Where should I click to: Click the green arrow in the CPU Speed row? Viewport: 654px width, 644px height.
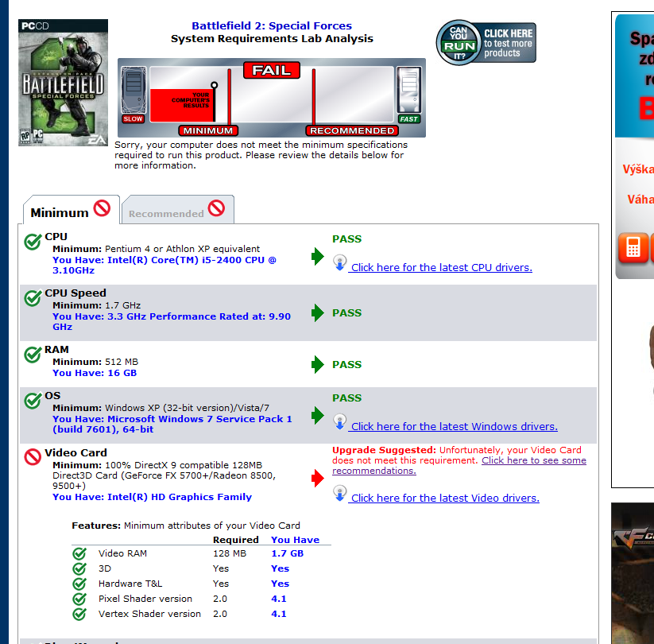tap(318, 312)
